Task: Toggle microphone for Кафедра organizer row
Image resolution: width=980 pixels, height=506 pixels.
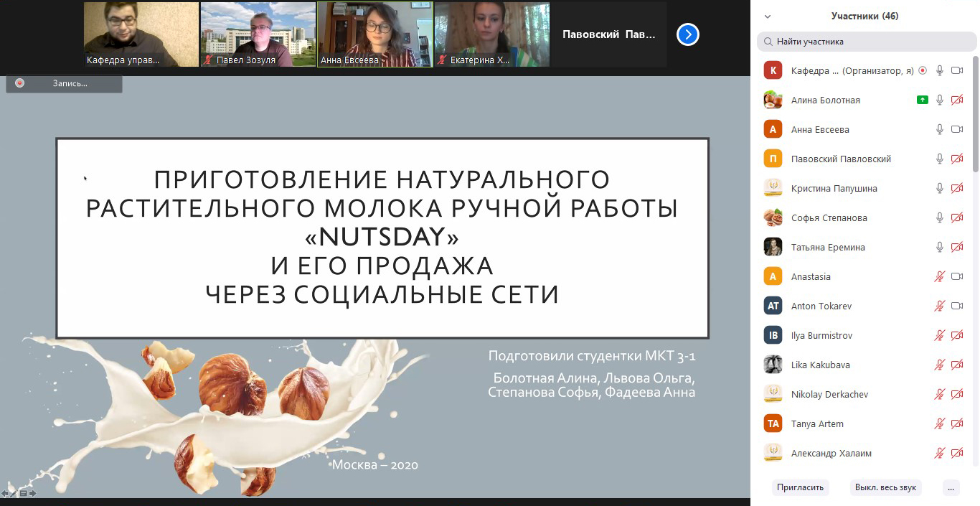Action: [x=939, y=70]
